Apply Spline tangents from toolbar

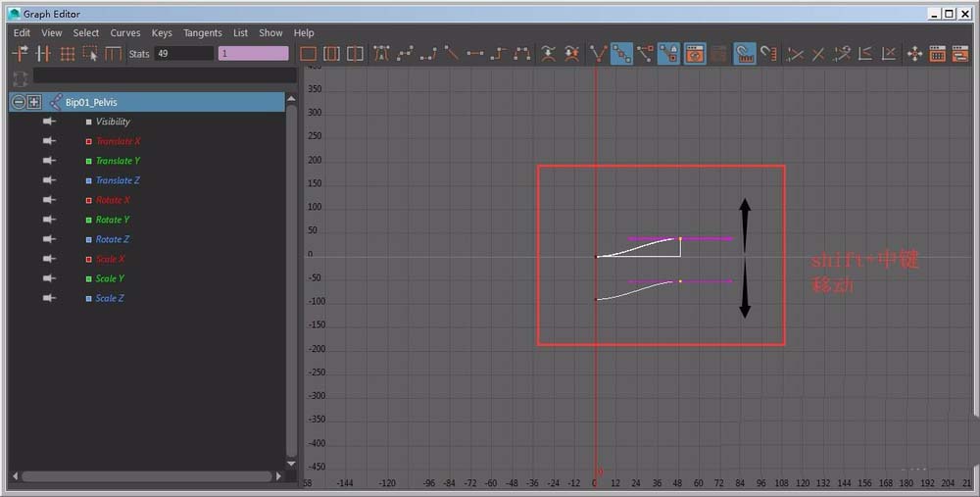405,54
